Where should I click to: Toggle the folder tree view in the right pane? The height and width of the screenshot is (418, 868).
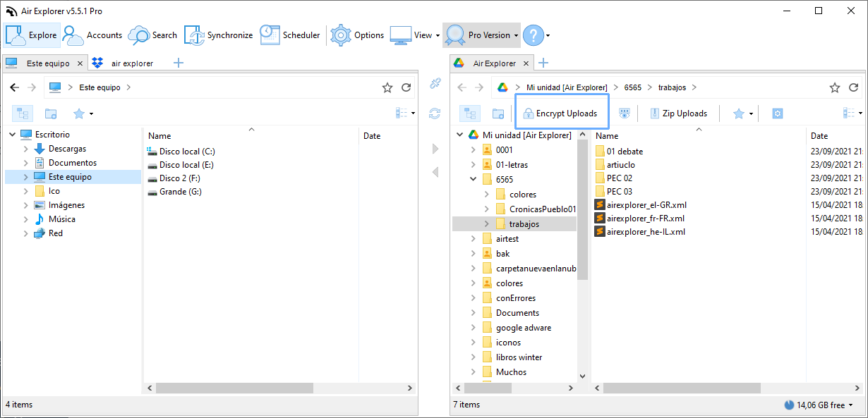click(471, 113)
